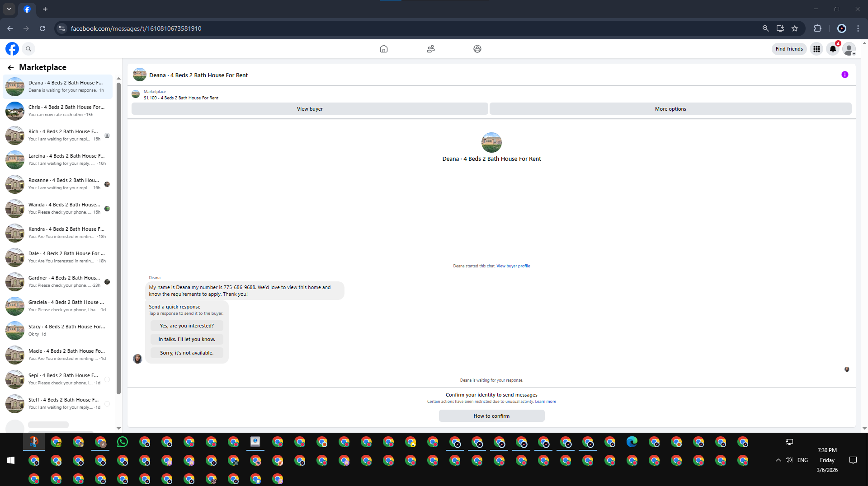Viewport: 868px width, 486px height.
Task: Open the Learn more link
Action: (546, 402)
